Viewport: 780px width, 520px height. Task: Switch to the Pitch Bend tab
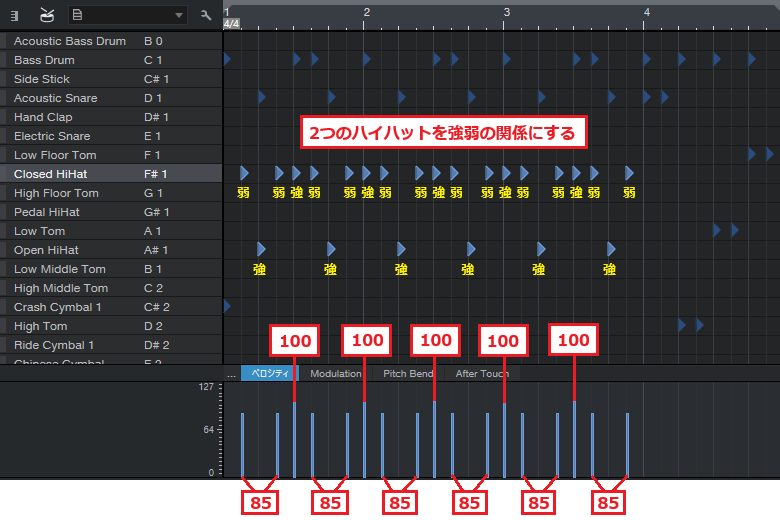[408, 374]
